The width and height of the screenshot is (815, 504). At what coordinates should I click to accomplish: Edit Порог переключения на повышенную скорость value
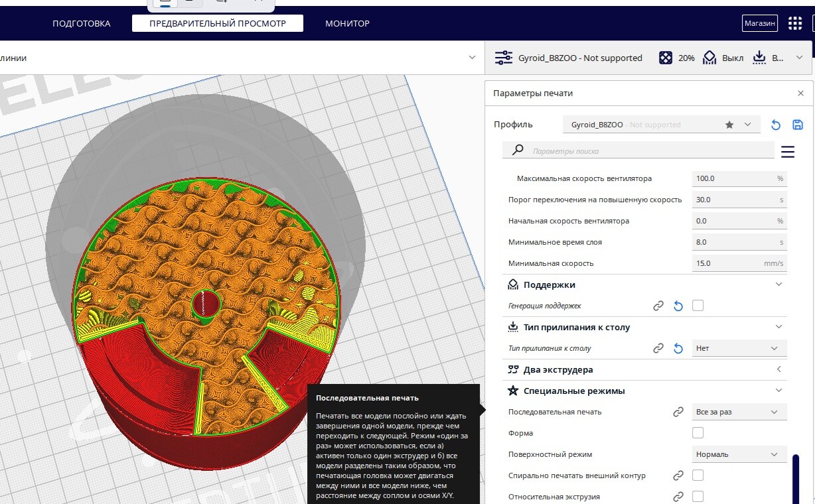tap(739, 200)
